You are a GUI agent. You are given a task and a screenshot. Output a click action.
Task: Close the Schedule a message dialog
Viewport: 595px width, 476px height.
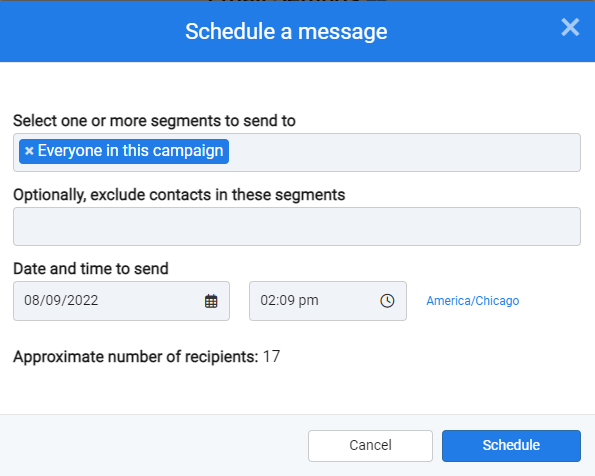tap(570, 27)
